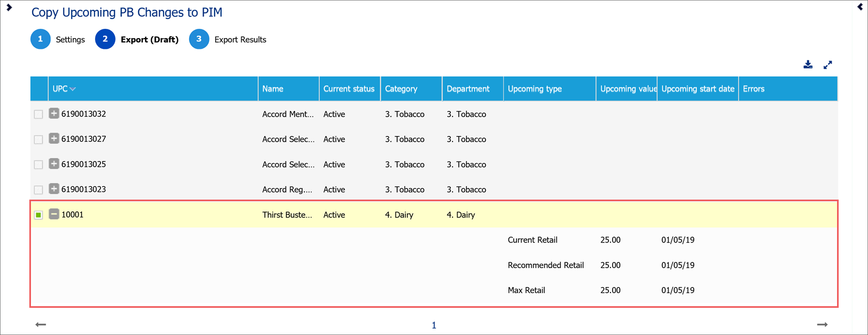Check the box for UPC 6190013025
The height and width of the screenshot is (335, 868).
point(39,164)
